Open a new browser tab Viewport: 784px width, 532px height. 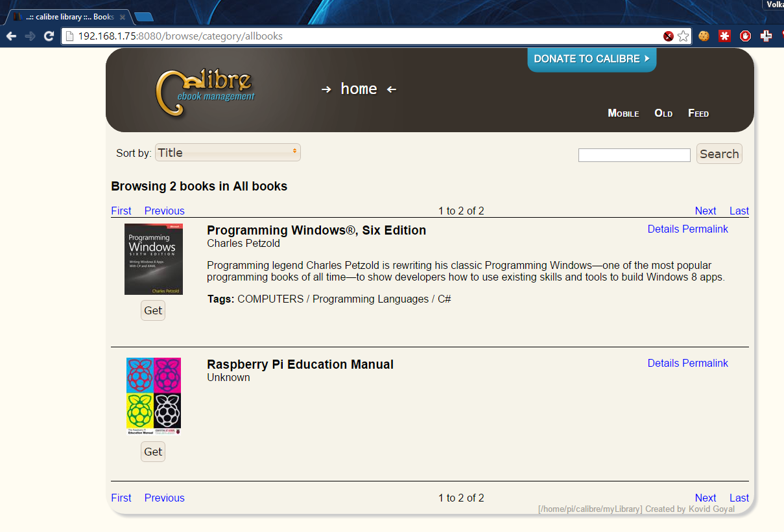(144, 17)
